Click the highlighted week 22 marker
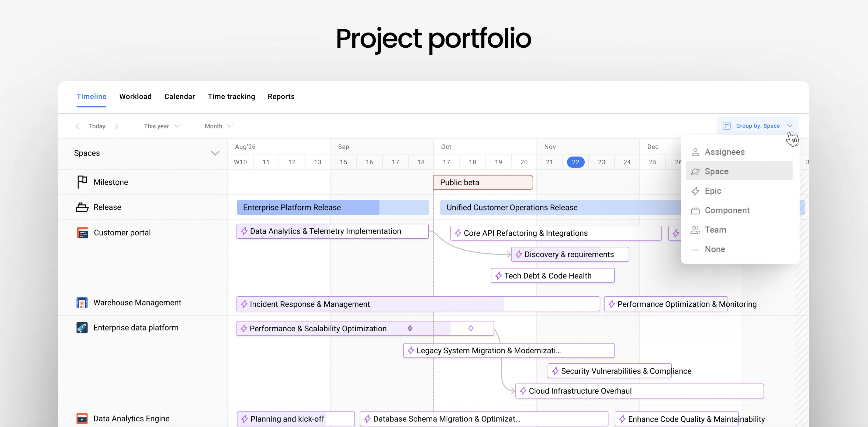The height and width of the screenshot is (427, 868). [576, 162]
